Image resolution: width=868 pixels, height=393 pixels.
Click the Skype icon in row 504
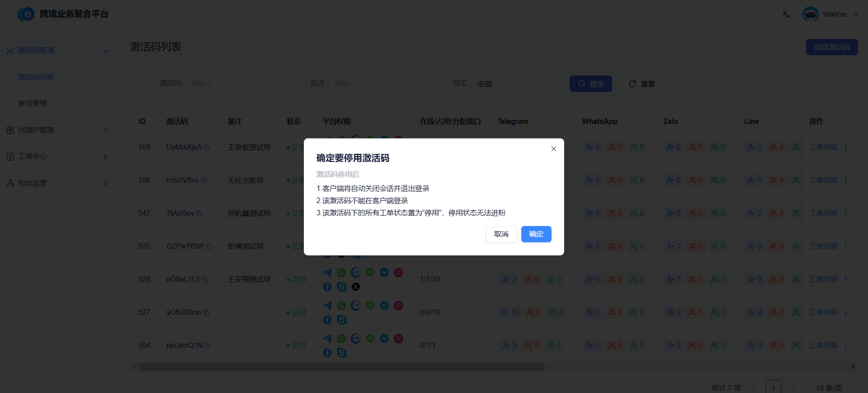click(342, 353)
